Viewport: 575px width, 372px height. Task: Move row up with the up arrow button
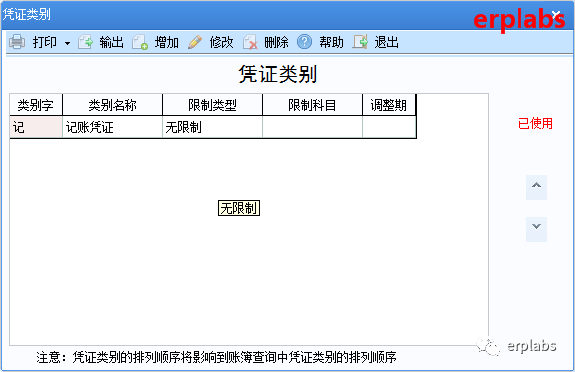point(536,187)
